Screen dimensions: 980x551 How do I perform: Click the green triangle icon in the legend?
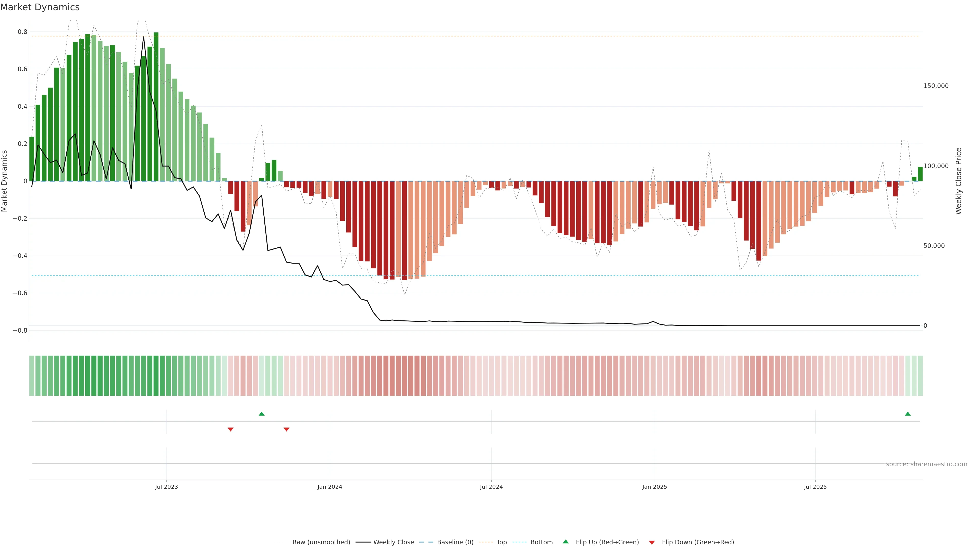click(566, 542)
